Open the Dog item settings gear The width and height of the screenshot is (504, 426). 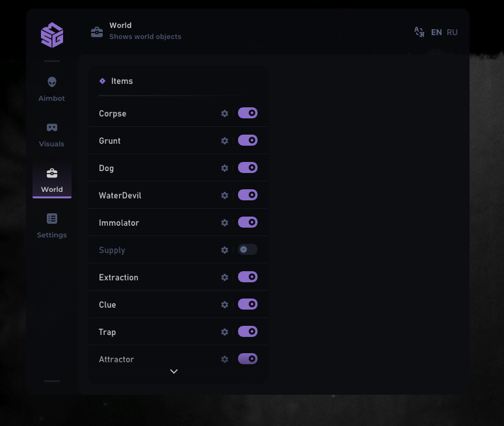(224, 168)
